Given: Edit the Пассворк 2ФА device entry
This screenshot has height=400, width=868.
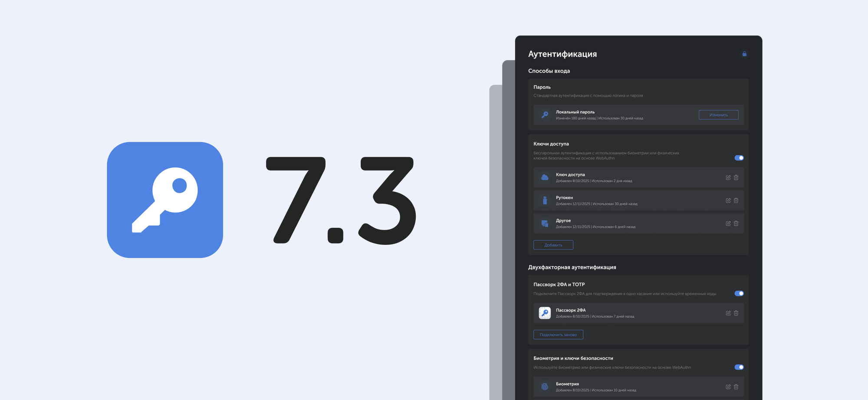Looking at the screenshot, I should (x=728, y=313).
